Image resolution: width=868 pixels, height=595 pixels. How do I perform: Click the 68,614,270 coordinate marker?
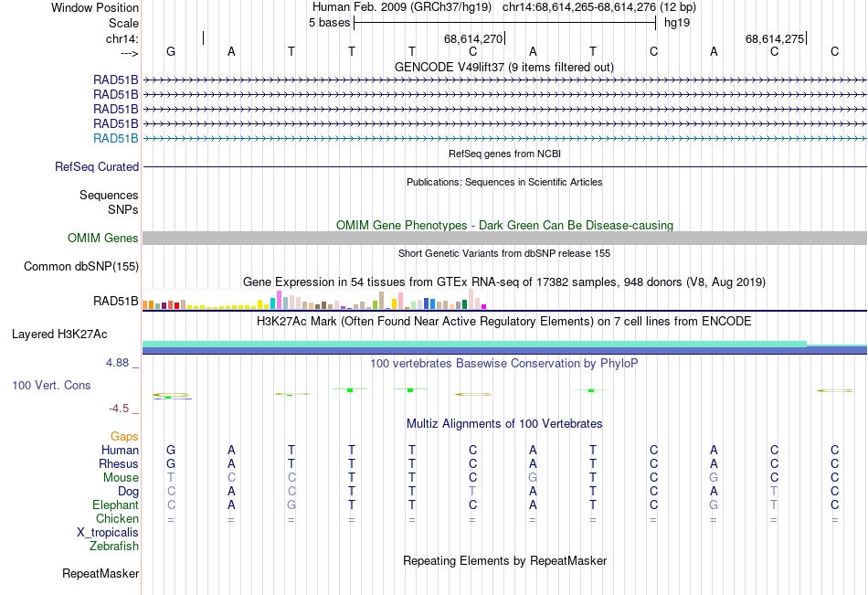473,38
